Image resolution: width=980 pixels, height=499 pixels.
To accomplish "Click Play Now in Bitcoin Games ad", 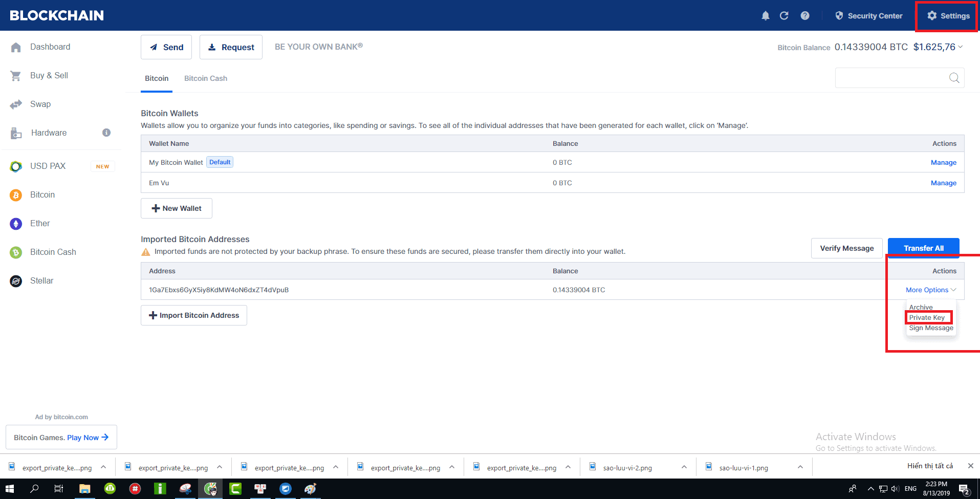I will pyautogui.click(x=88, y=438).
